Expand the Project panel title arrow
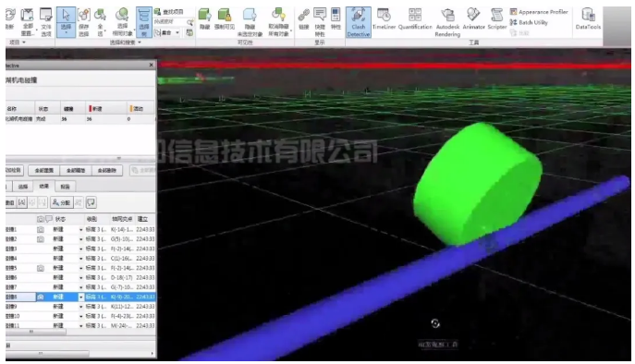Viewport: 635px width, 364px height. [x=24, y=42]
